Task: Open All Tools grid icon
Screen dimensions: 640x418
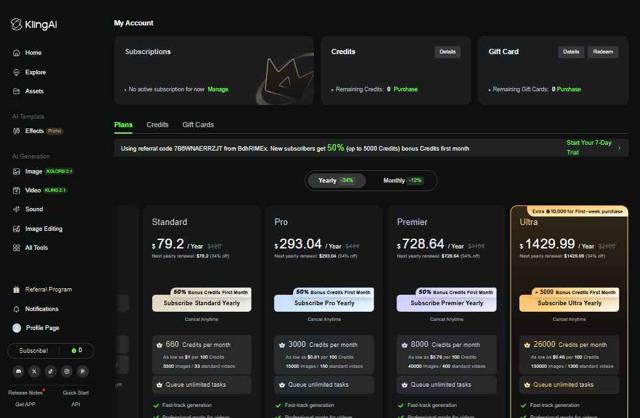Action: [x=16, y=248]
